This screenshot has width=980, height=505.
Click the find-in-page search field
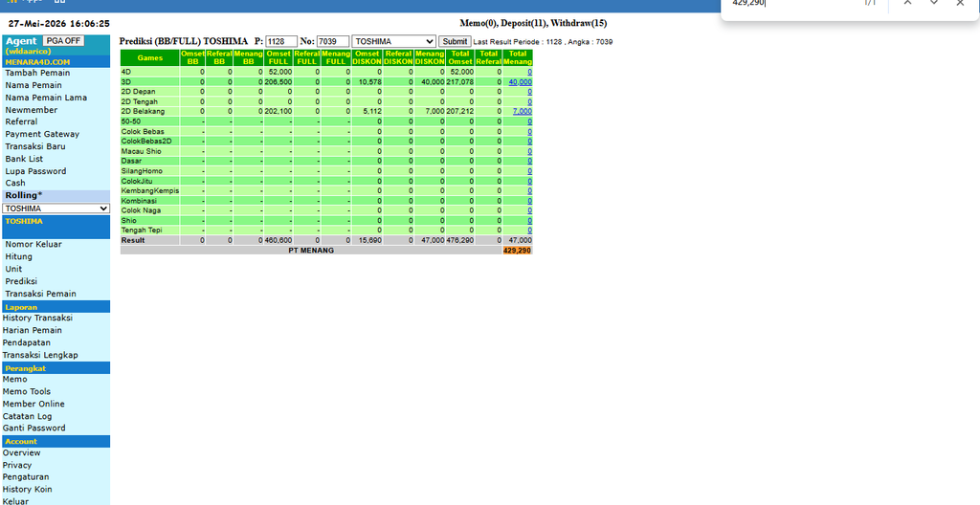791,3
